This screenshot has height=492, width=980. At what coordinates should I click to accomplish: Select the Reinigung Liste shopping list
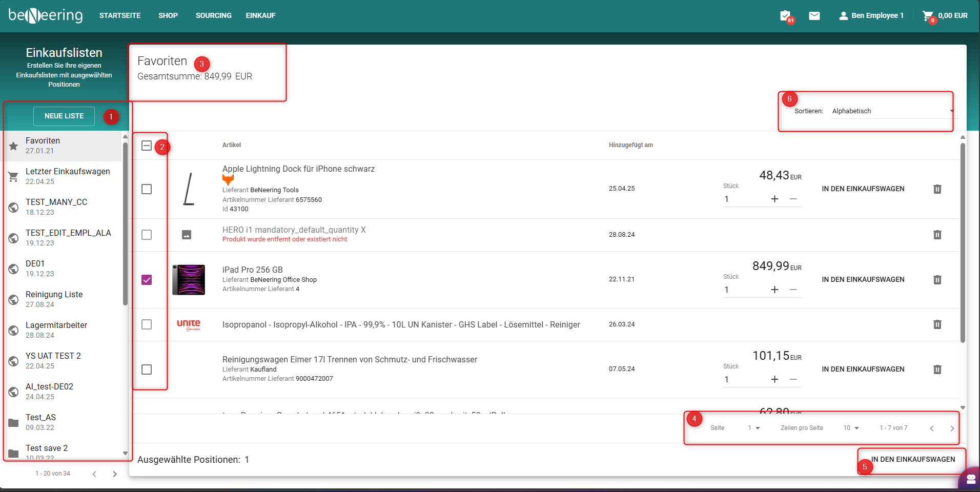[54, 299]
